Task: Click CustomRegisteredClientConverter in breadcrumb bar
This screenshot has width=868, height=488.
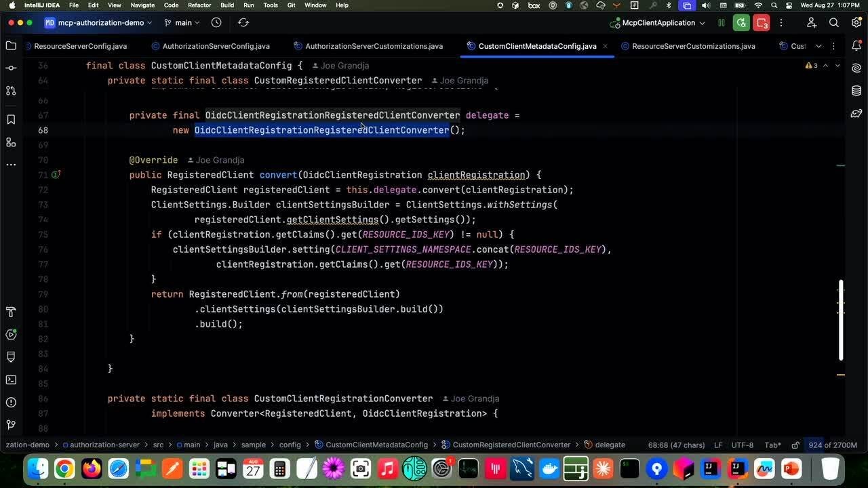Action: 511,445
